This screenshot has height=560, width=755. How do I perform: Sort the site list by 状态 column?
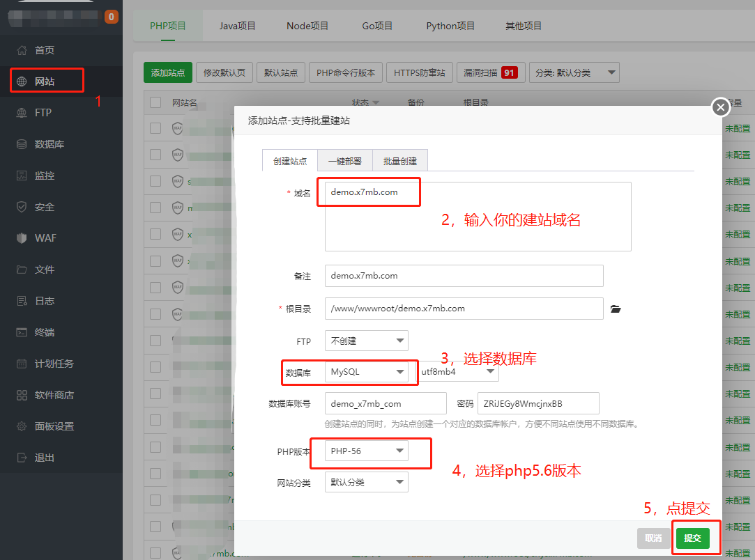point(365,102)
